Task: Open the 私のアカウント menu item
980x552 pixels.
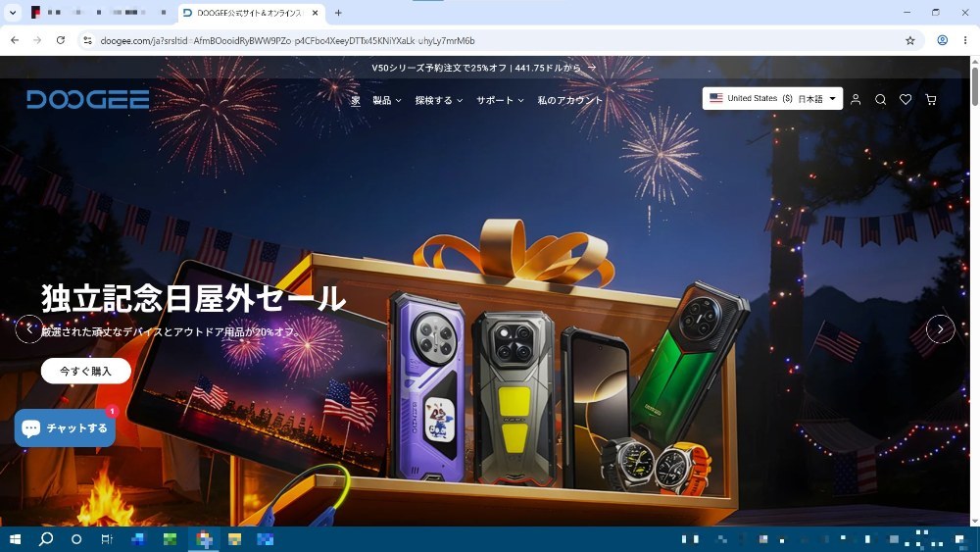Action: click(x=570, y=100)
